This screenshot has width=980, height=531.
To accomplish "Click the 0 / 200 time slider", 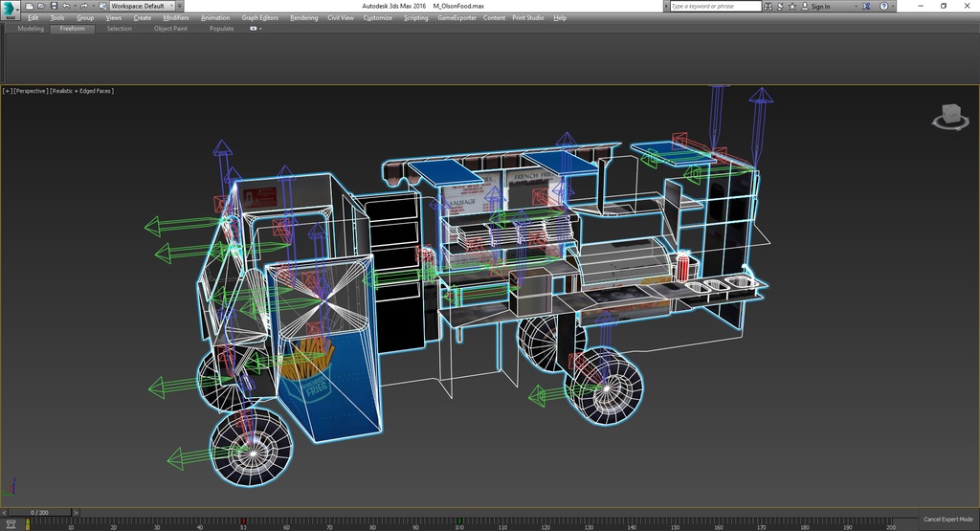I will tap(39, 512).
